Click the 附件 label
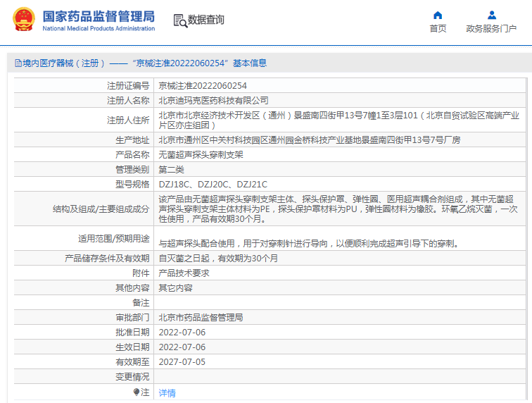 click(x=141, y=273)
